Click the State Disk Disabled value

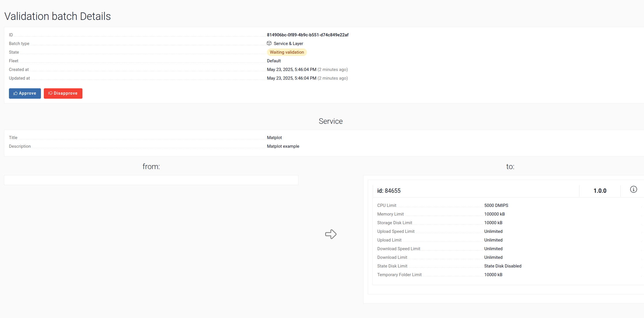pyautogui.click(x=502, y=266)
